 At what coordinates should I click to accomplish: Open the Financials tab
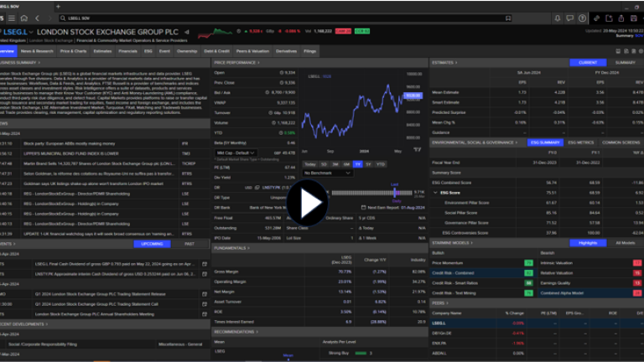127,51
